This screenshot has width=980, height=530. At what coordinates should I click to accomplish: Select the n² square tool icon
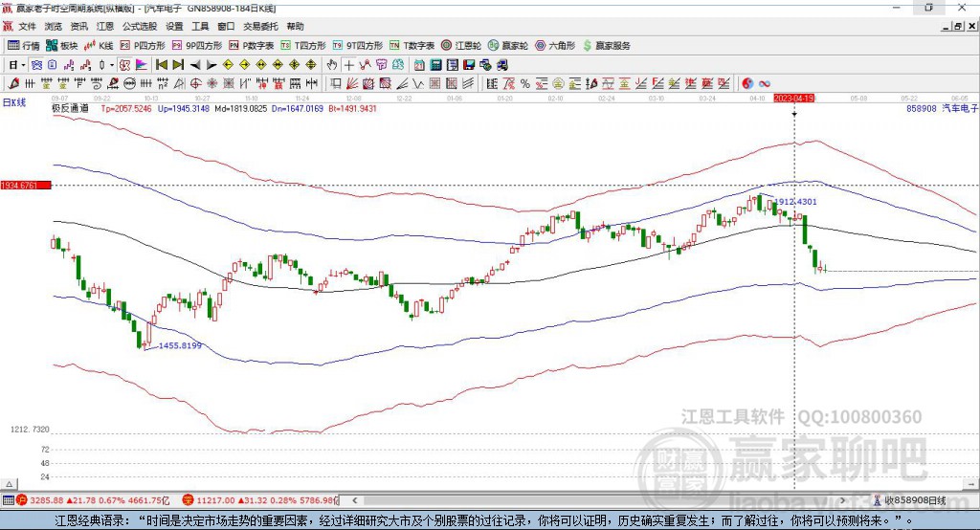point(163,84)
